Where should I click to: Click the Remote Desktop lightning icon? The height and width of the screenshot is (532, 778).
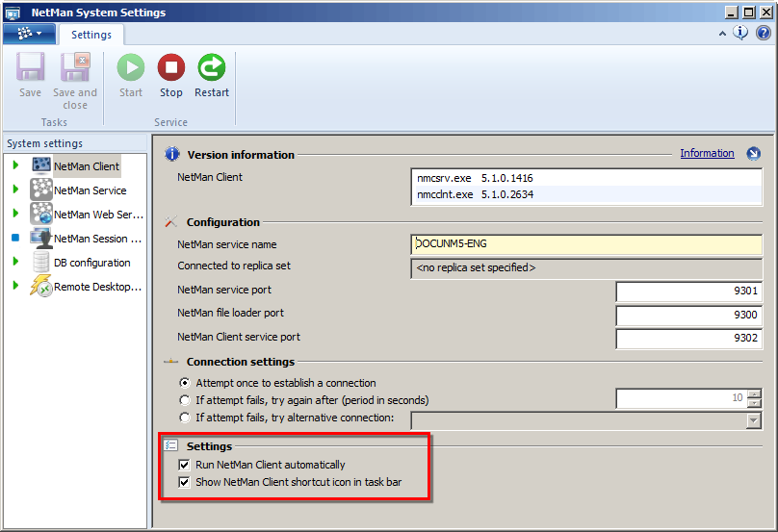[41, 286]
